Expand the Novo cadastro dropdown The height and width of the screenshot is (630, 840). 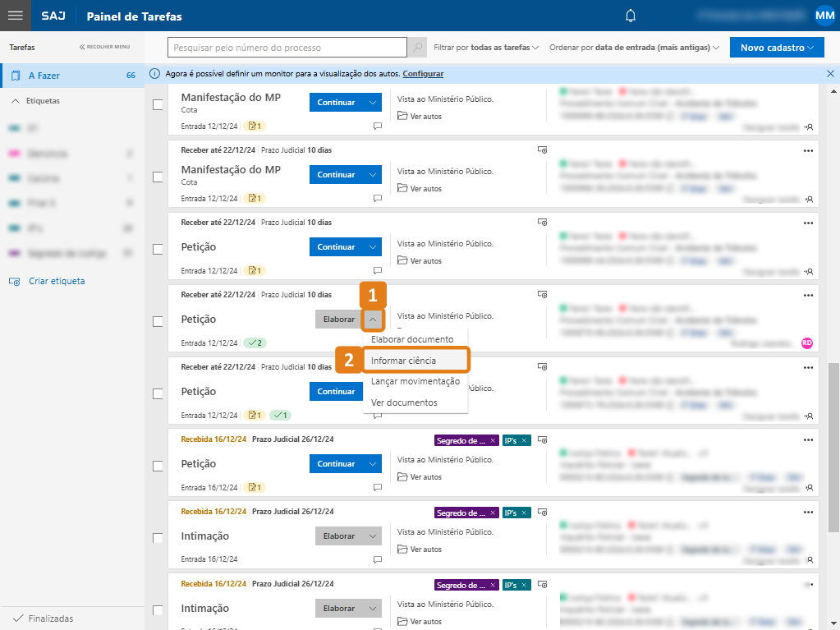(776, 48)
